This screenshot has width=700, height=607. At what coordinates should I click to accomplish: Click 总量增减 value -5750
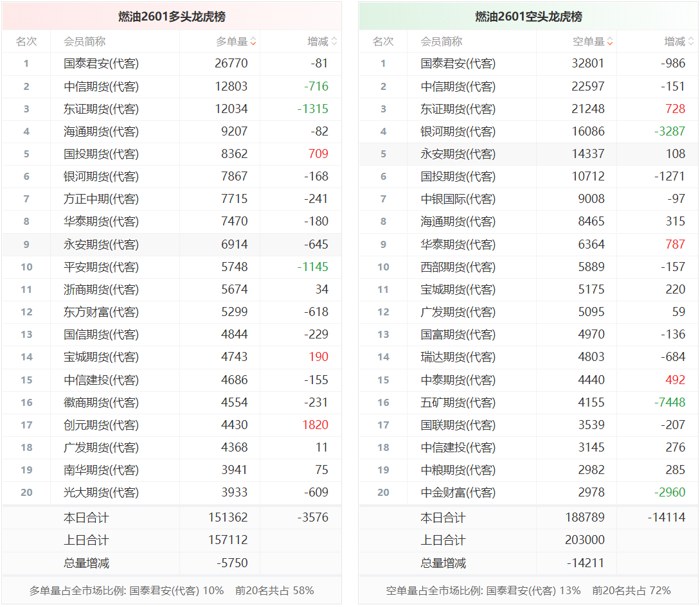pos(232,563)
